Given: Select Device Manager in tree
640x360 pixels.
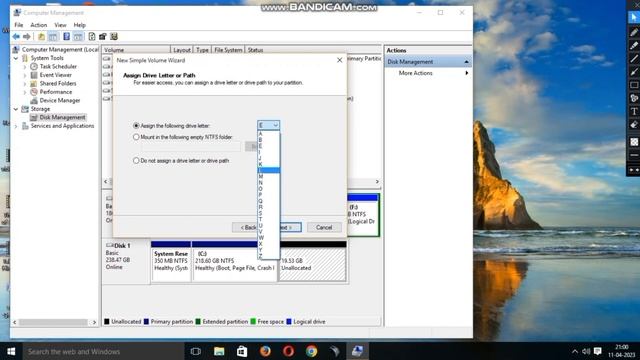Looking at the screenshot, I should point(60,100).
